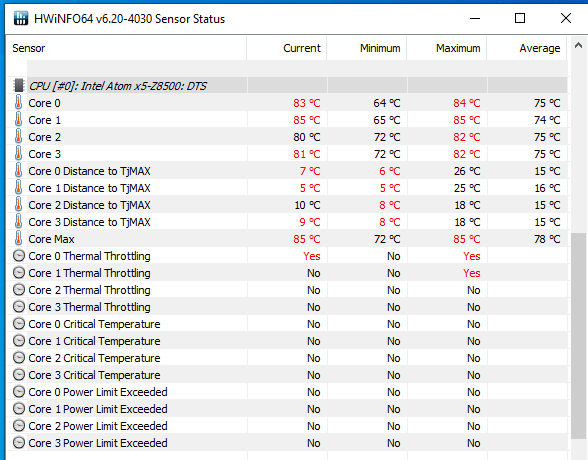
Task: Click thermometer icon of Core 0 Distance to TjMAX
Action: click(x=18, y=171)
